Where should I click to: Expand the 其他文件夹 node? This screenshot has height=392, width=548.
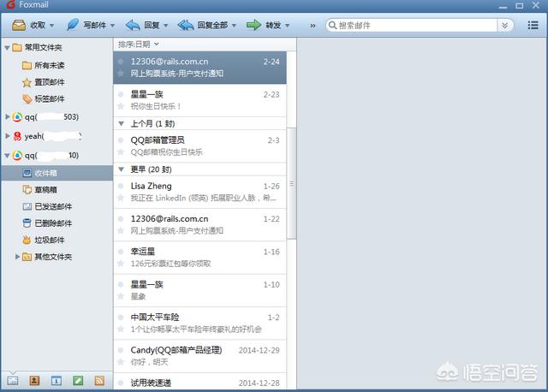click(x=17, y=257)
